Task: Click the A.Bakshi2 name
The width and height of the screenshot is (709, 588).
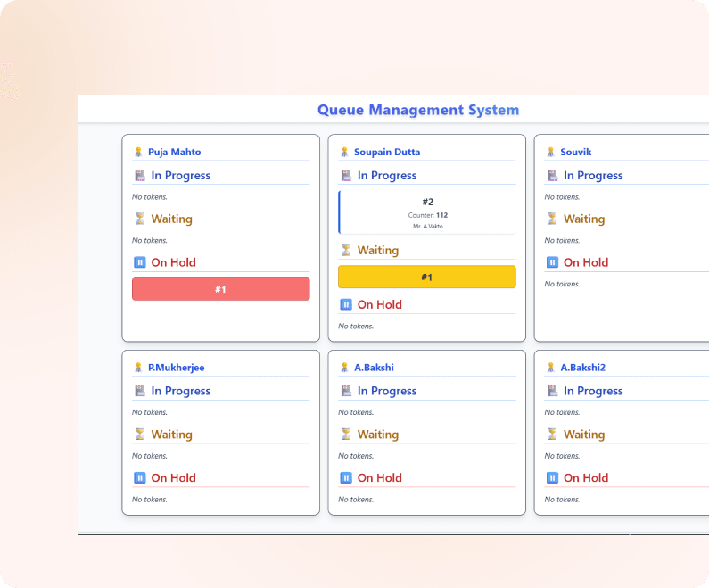Action: coord(583,368)
